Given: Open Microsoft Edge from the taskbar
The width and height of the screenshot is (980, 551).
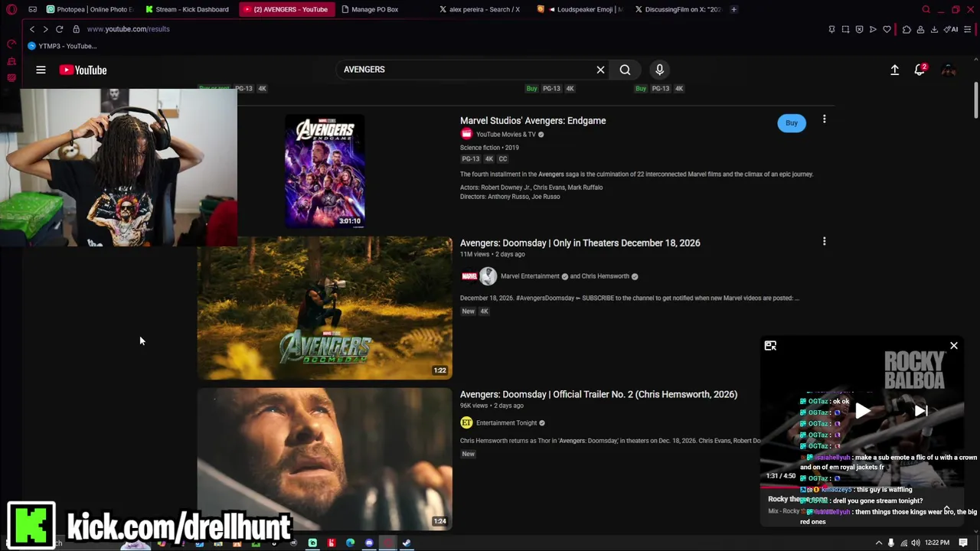Looking at the screenshot, I should [x=350, y=543].
